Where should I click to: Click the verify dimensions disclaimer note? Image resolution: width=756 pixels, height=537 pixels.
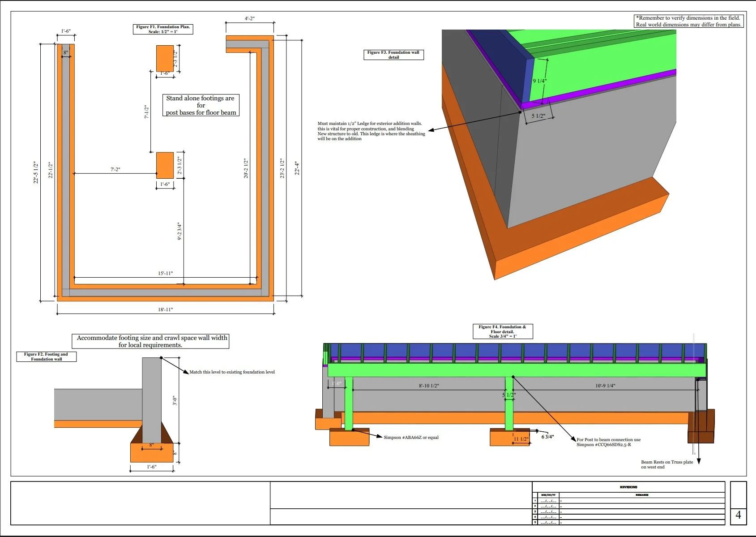pos(687,21)
